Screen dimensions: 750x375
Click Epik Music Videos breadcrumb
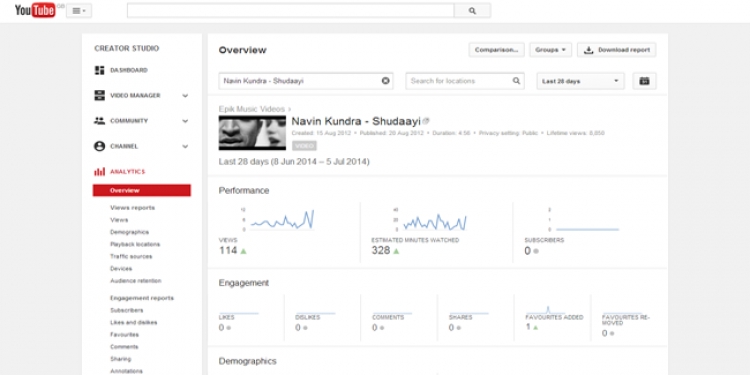252,109
